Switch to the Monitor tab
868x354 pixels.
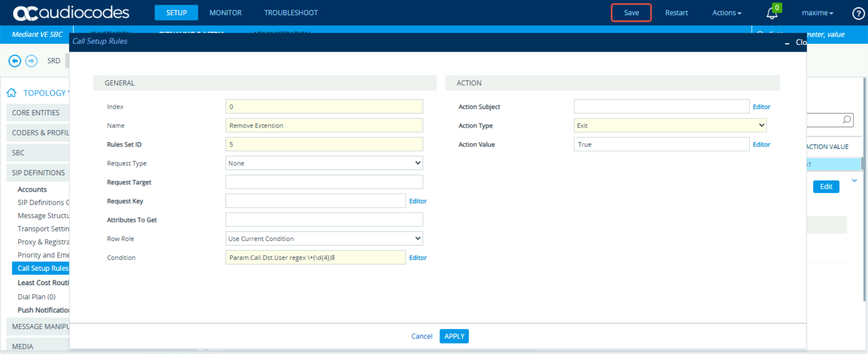(225, 13)
